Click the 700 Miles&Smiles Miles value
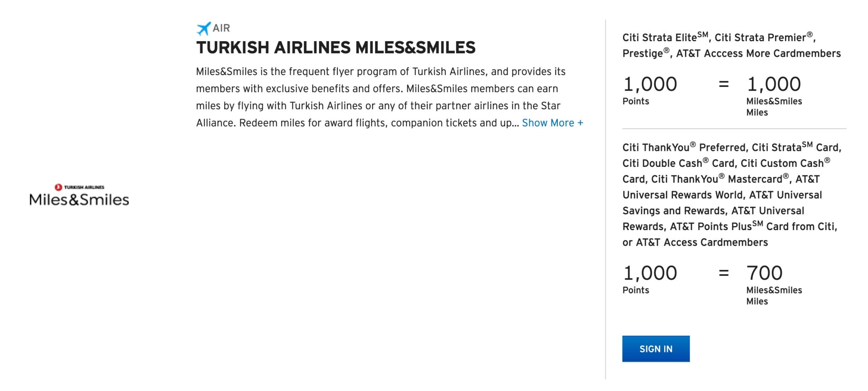This screenshot has width=868, height=391. click(764, 273)
